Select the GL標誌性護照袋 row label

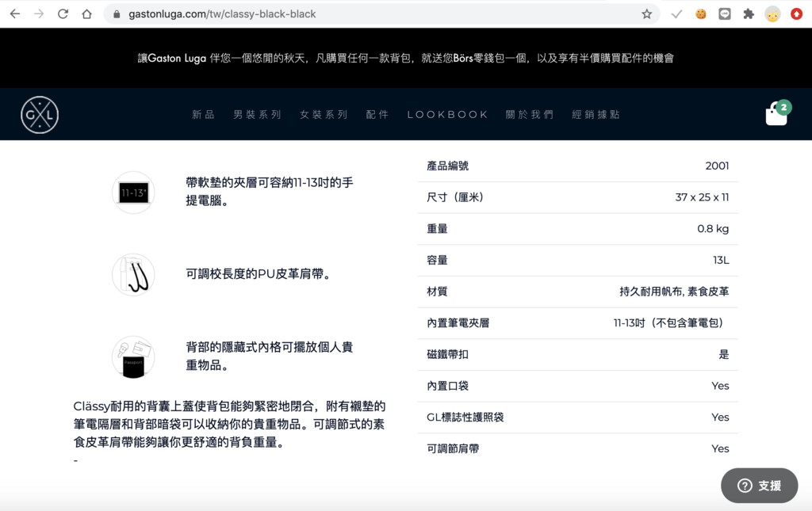465,418
